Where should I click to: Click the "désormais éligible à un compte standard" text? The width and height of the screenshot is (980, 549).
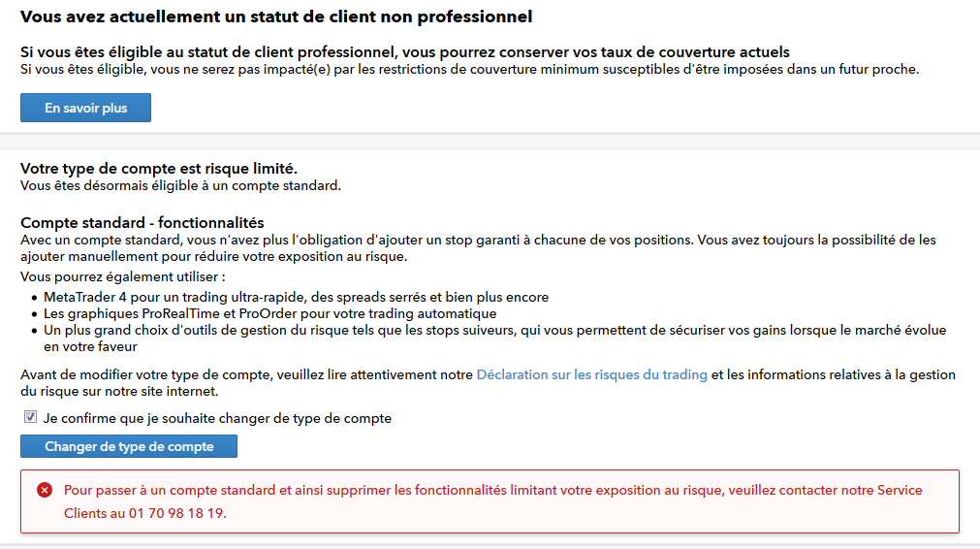(x=180, y=185)
